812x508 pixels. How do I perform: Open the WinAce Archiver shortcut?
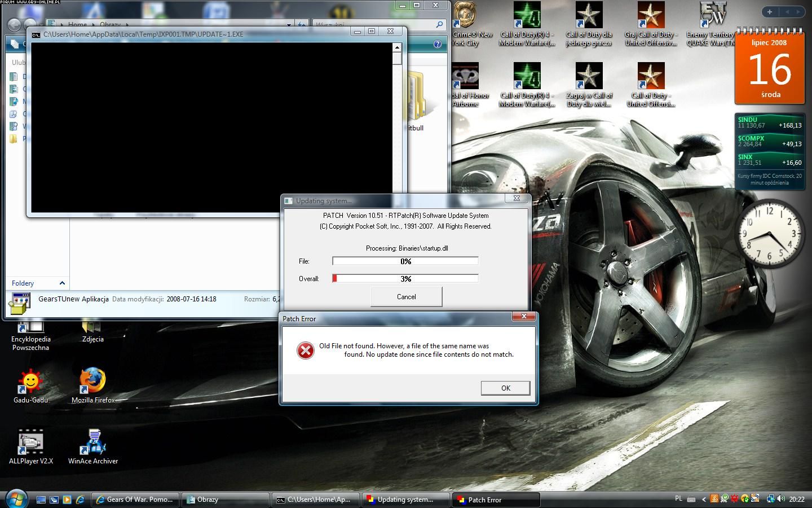pyautogui.click(x=93, y=442)
